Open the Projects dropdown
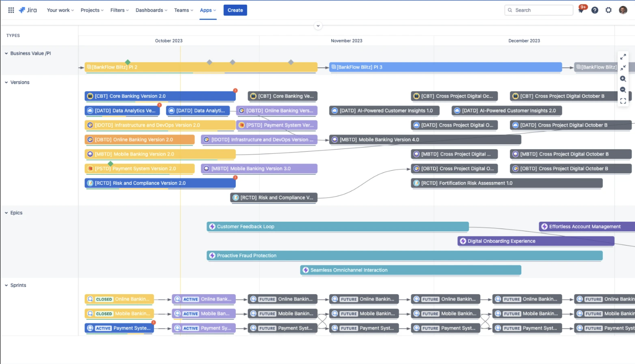This screenshot has width=635, height=364. point(92,10)
